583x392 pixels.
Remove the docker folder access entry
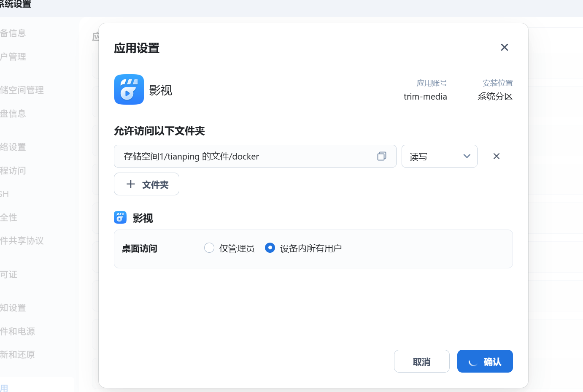pos(496,156)
